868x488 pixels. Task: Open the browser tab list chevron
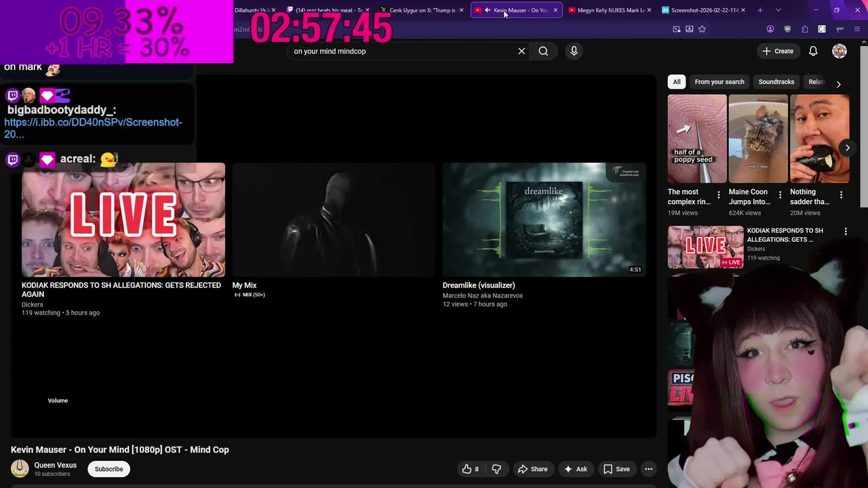778,10
